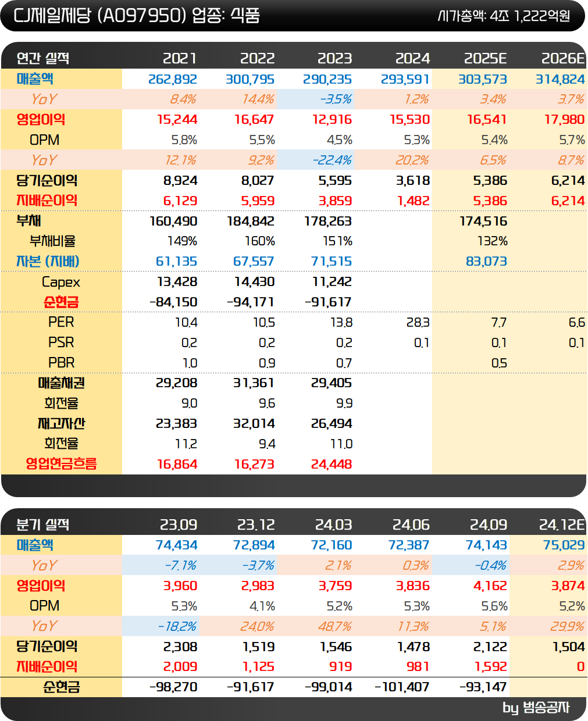The image size is (588, 721).
Task: Click the 영업현금흐름 value 24,448
Action: tap(332, 465)
